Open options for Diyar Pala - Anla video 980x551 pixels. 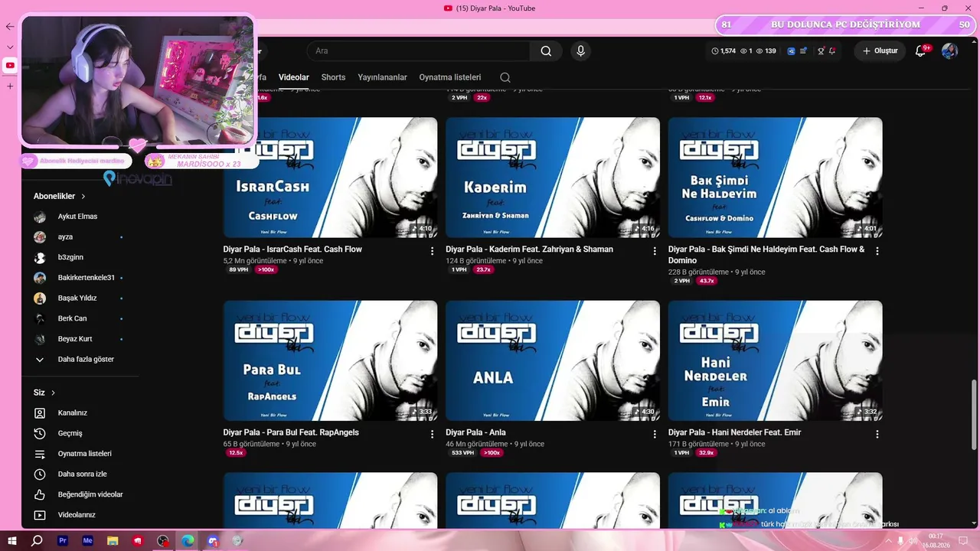point(655,434)
